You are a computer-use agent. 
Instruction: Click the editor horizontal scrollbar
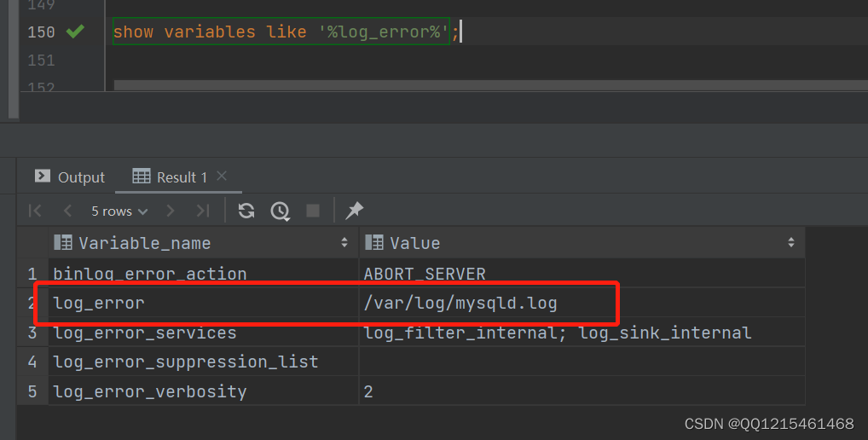[x=490, y=85]
